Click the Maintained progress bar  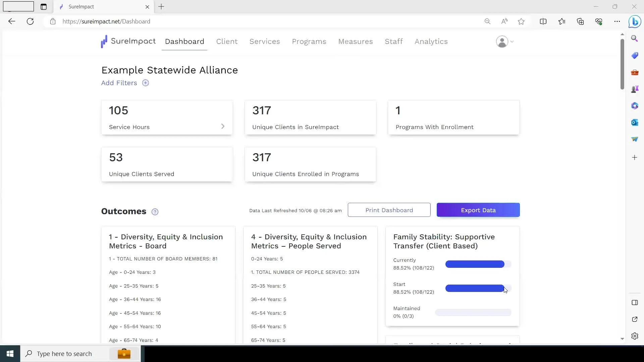473,313
